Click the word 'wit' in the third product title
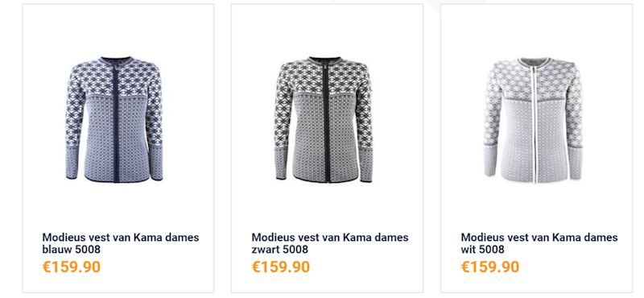This screenshot has width=644, height=298. (x=469, y=250)
